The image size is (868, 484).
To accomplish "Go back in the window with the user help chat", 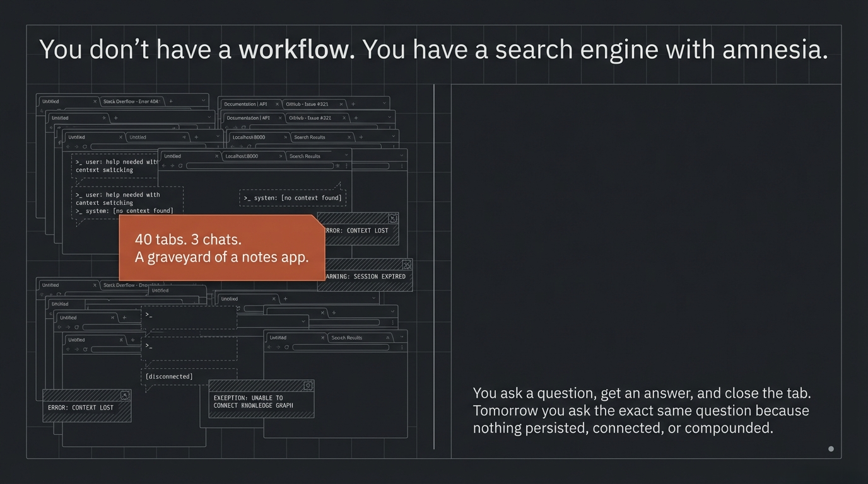I will [x=68, y=147].
